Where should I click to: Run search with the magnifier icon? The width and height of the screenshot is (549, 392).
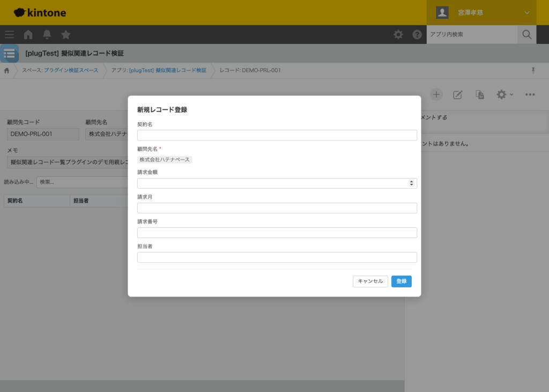pos(526,34)
